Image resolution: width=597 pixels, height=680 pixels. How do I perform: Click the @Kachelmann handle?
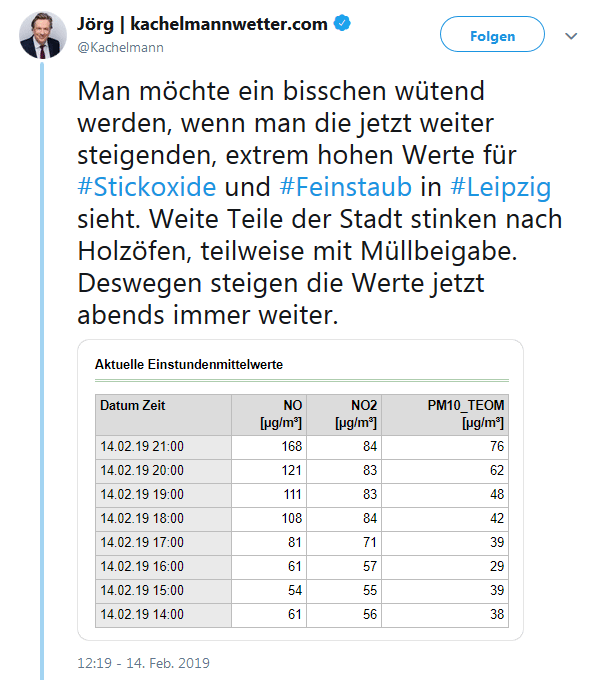[x=121, y=47]
